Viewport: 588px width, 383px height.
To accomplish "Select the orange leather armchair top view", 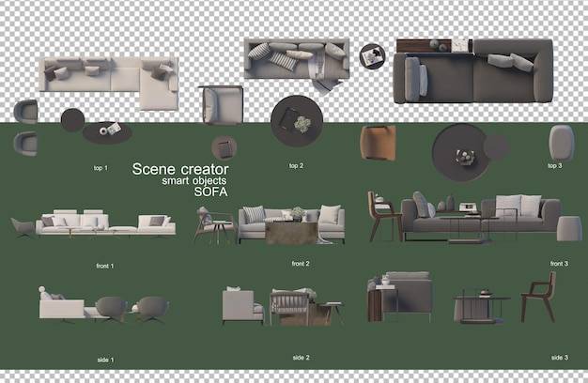I will pyautogui.click(x=378, y=143).
